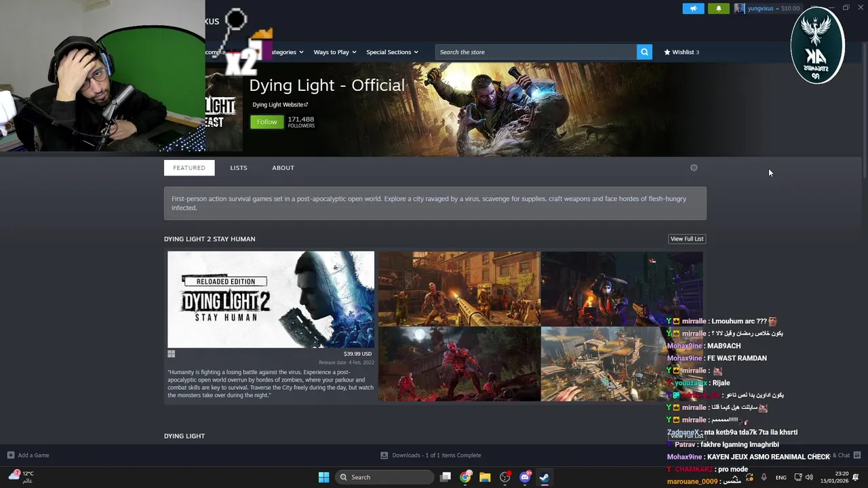Open the dark night fire combat screenshot
Image resolution: width=868 pixels, height=488 pixels.
click(622, 289)
